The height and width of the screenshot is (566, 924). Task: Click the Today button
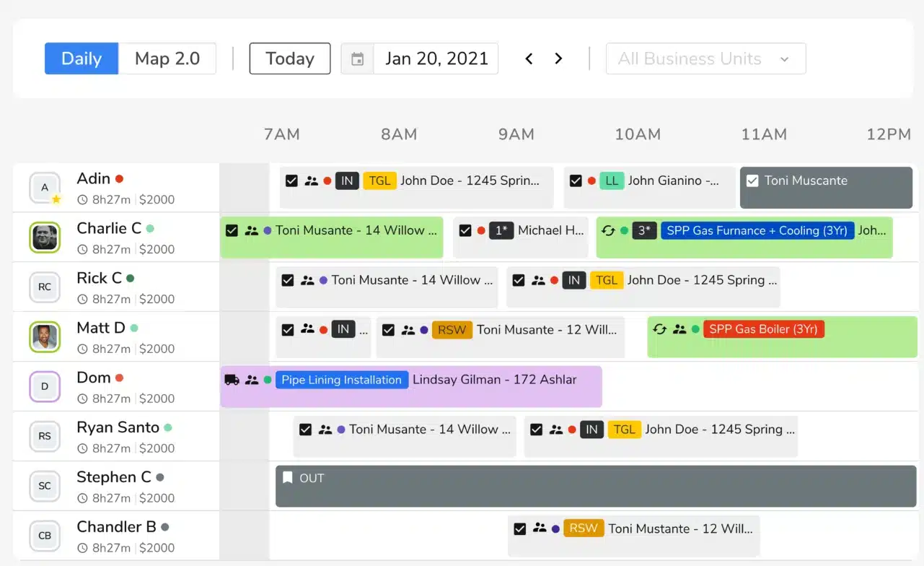(289, 58)
